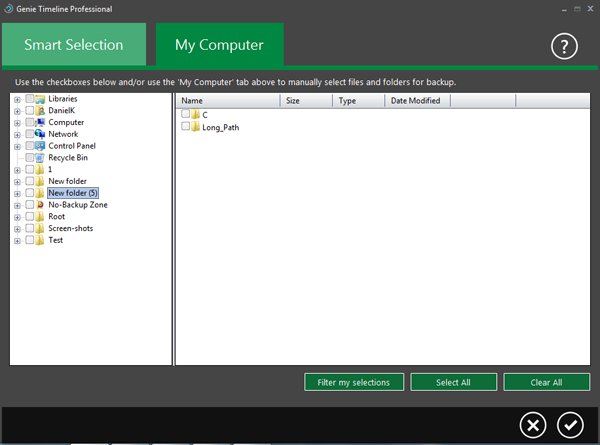Select the New folder tree item label

tap(67, 181)
